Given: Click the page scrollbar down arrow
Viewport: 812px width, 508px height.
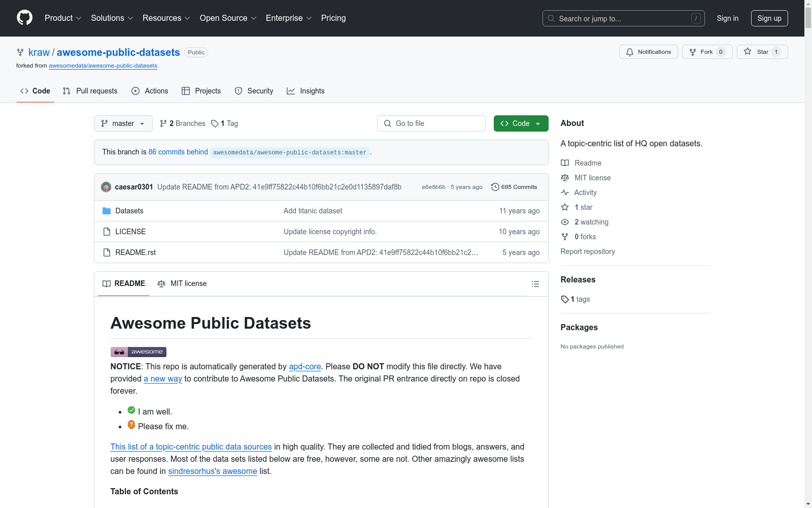Looking at the screenshot, I should [808, 504].
